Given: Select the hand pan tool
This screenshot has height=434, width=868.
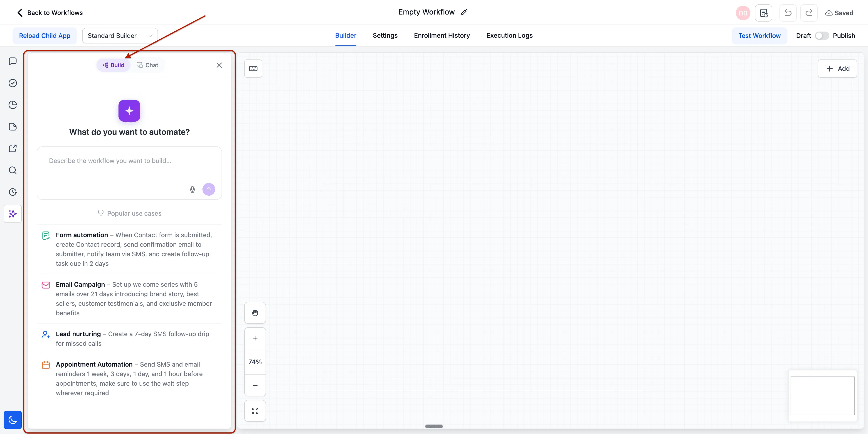Looking at the screenshot, I should coord(255,313).
